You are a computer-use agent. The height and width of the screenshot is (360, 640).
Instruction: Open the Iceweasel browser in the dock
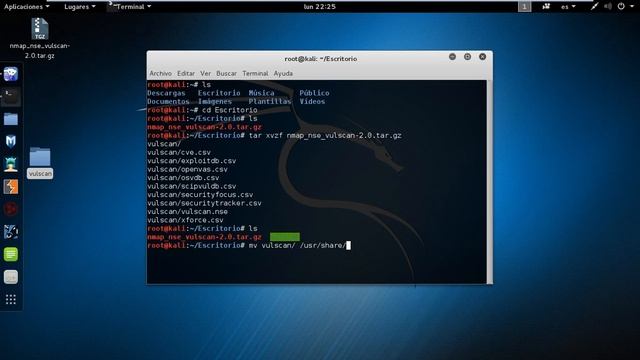click(11, 74)
